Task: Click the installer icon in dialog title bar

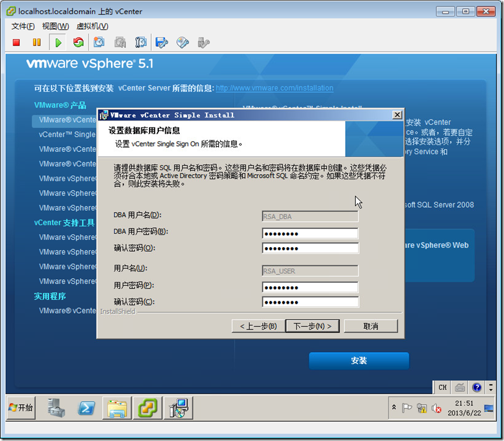Action: [x=104, y=114]
